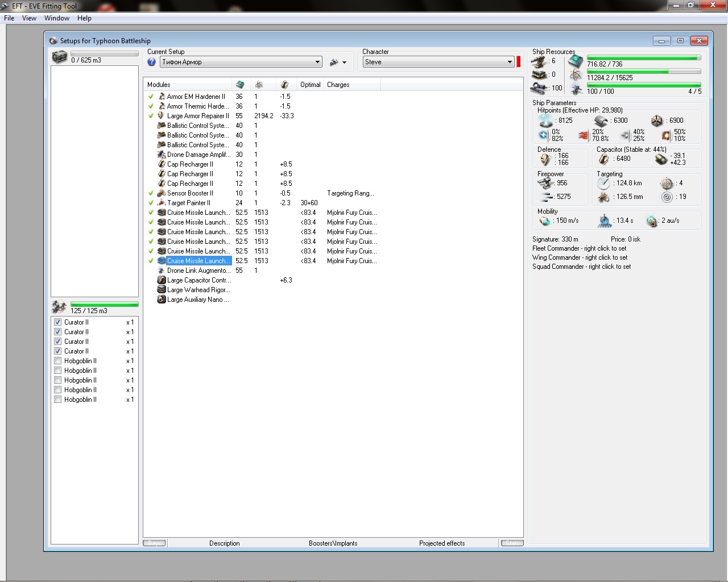Click the align time icon showing 13.4 s
Screen dimensions: 728x582
tap(605, 221)
